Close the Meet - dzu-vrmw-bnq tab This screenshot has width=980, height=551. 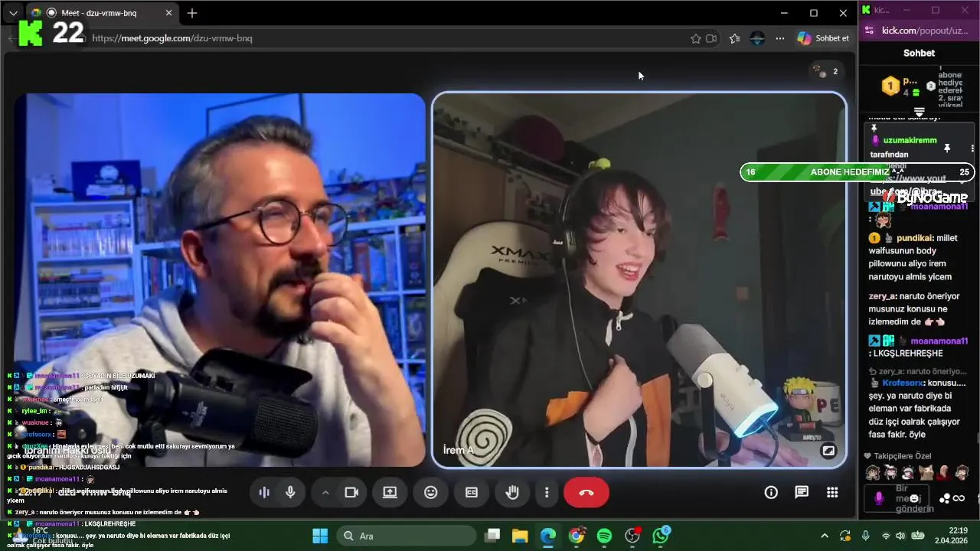169,13
